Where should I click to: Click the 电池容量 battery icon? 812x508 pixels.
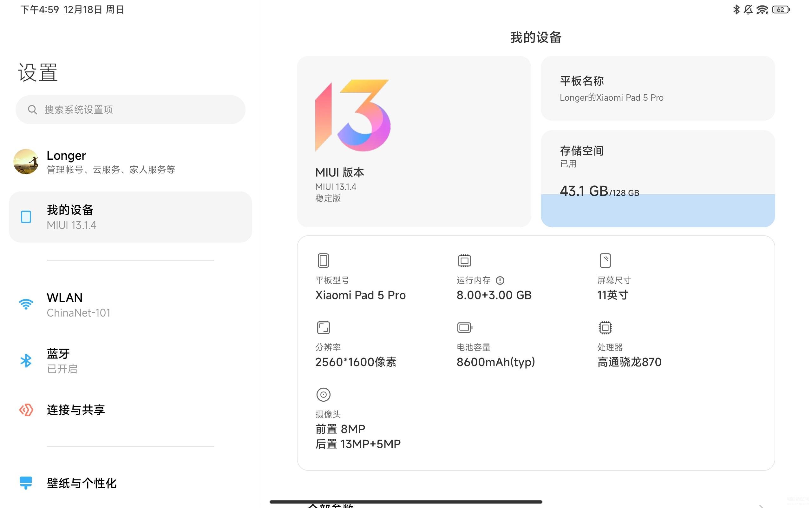(465, 327)
